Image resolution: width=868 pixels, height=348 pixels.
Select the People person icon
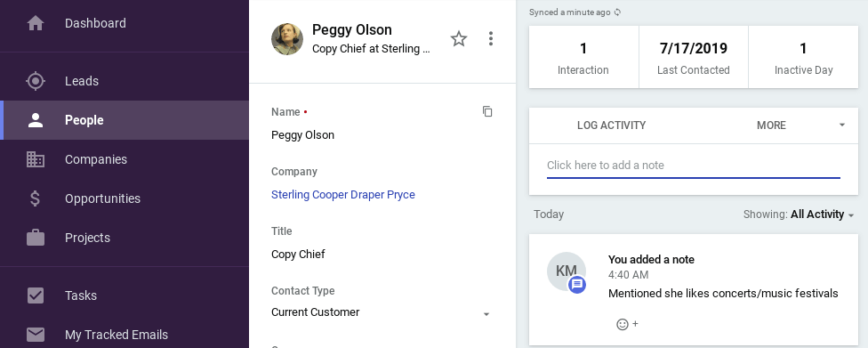click(x=36, y=120)
